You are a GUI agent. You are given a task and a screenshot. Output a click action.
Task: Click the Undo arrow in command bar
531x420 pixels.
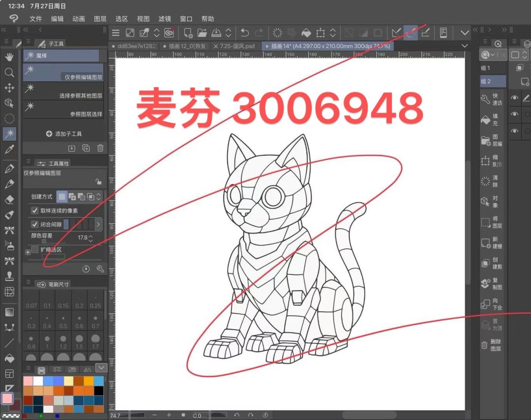point(244,33)
